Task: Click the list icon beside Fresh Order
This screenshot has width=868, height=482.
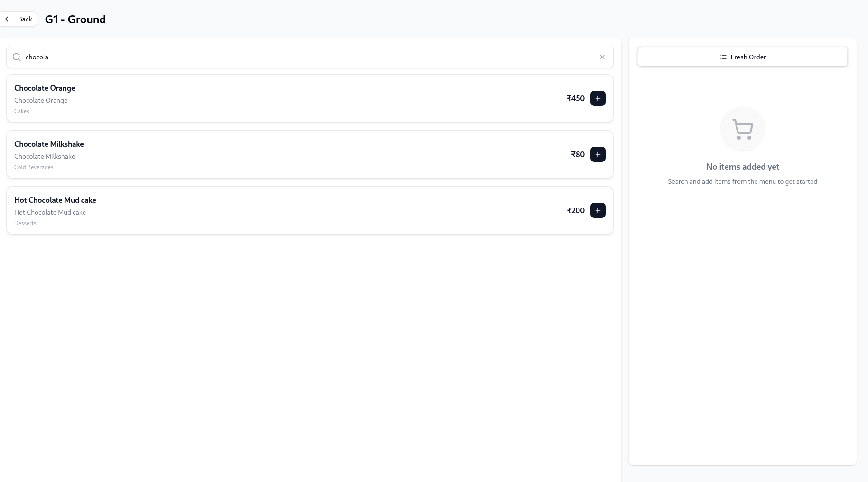Action: coord(723,57)
